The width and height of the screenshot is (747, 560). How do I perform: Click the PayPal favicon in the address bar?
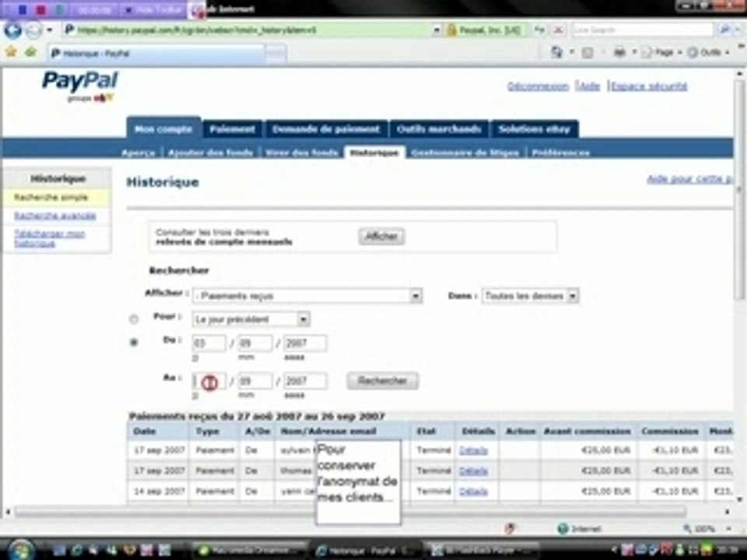tap(69, 30)
